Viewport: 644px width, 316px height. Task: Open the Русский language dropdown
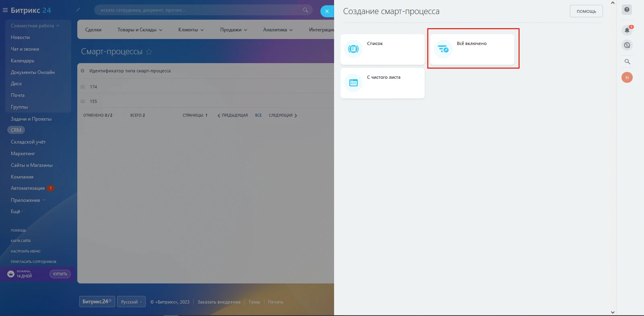click(x=131, y=302)
